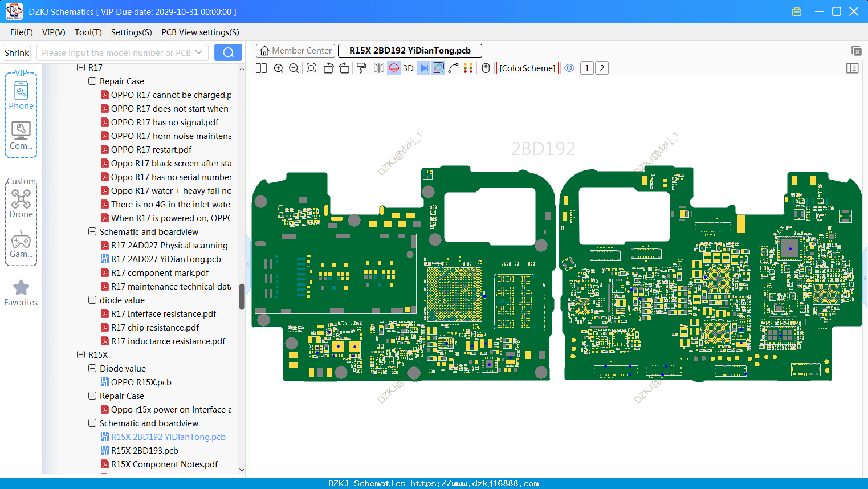
Task: Collapse R17 Repair Case folder
Action: [92, 81]
